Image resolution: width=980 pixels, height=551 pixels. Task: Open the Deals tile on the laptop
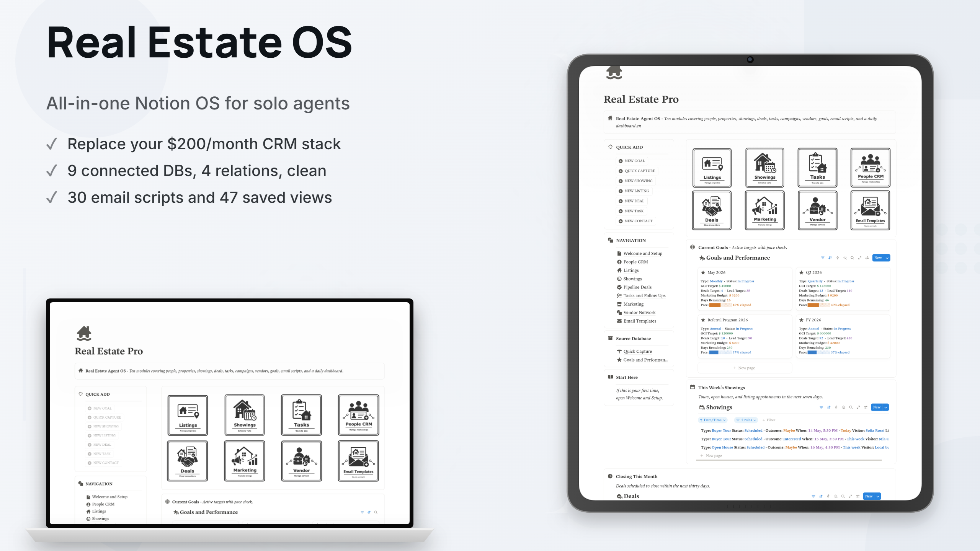point(188,461)
